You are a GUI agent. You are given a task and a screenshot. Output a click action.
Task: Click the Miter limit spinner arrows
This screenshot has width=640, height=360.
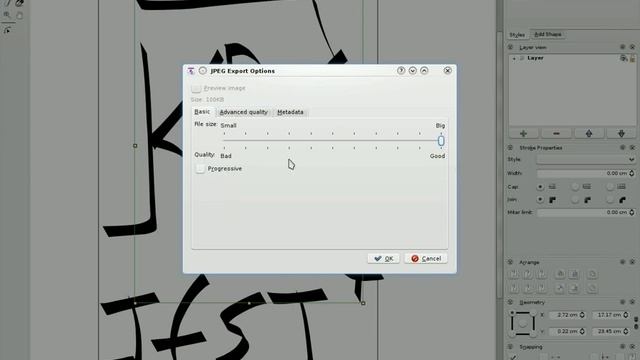pyautogui.click(x=632, y=213)
